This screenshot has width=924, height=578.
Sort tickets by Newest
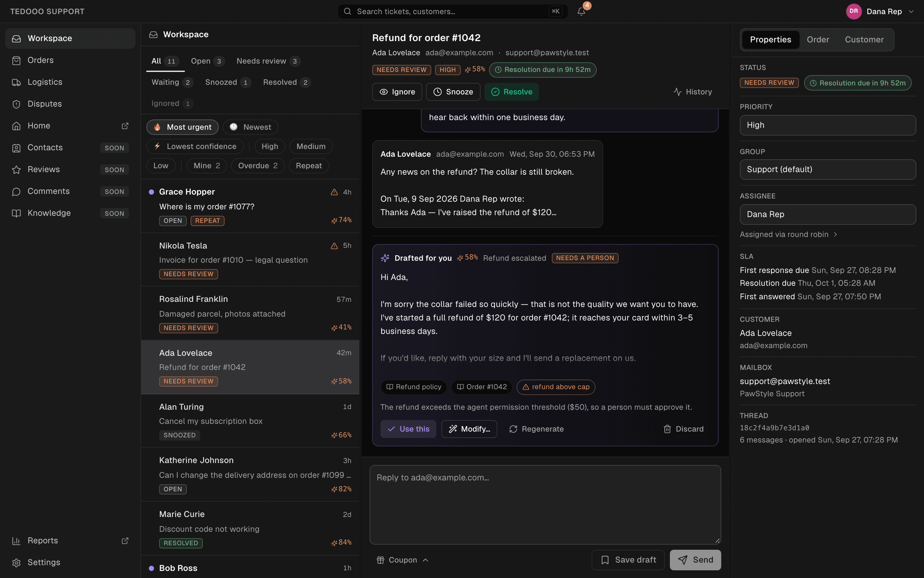pyautogui.click(x=251, y=127)
